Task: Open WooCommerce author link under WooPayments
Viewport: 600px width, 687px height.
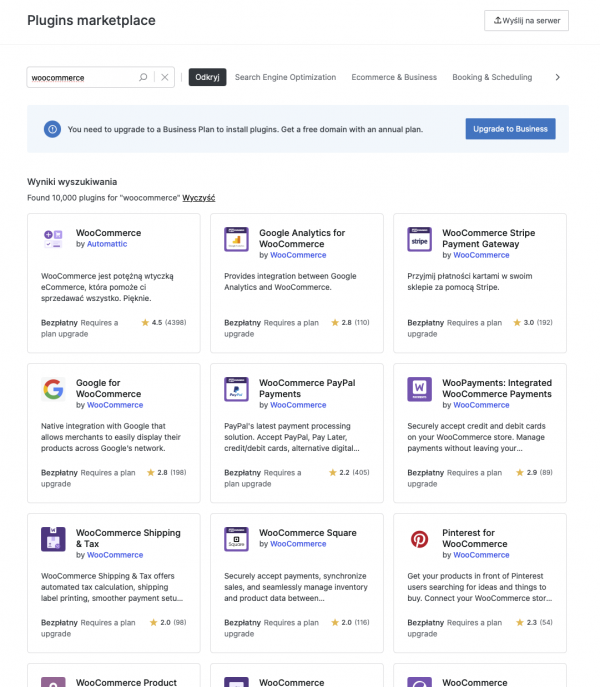Action: pos(481,405)
